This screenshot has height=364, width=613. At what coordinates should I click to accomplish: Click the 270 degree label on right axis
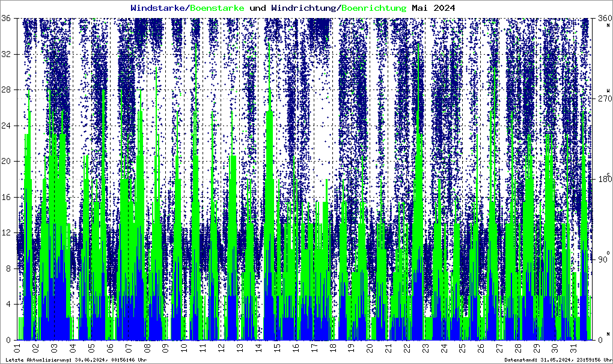[605, 99]
